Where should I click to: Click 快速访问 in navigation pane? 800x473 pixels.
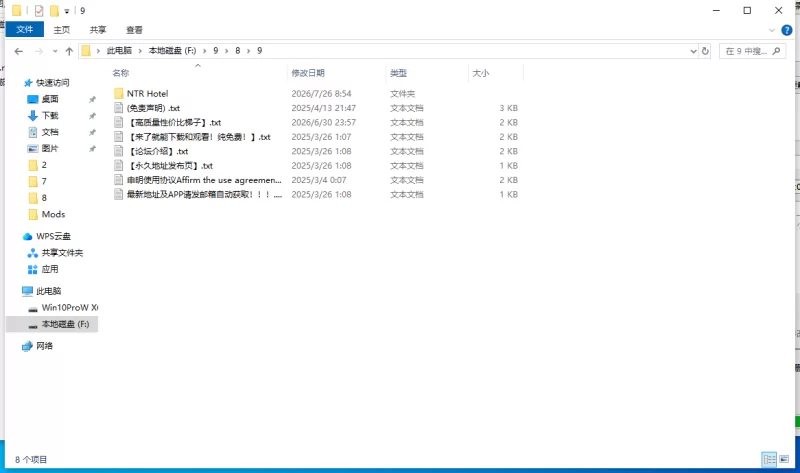(53, 83)
